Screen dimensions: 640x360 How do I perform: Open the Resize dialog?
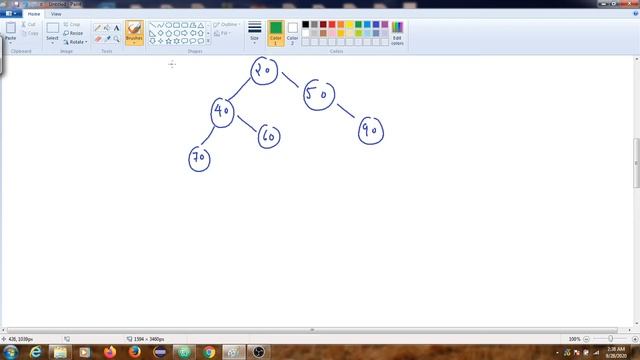click(x=73, y=33)
